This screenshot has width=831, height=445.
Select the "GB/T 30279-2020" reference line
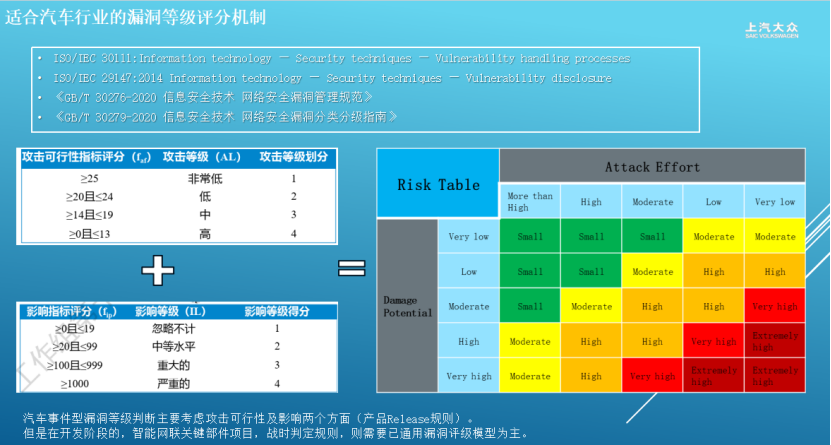[225, 117]
